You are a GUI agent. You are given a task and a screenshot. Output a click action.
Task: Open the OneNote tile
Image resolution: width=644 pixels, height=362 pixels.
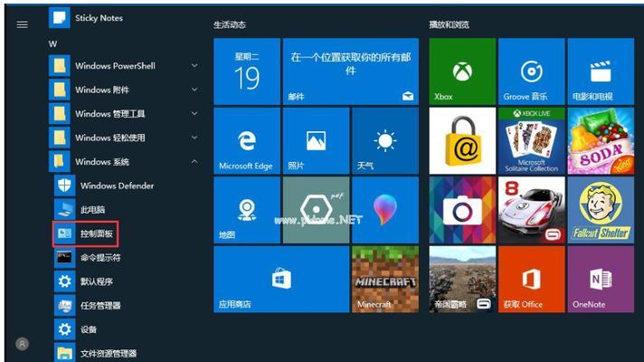click(x=601, y=280)
